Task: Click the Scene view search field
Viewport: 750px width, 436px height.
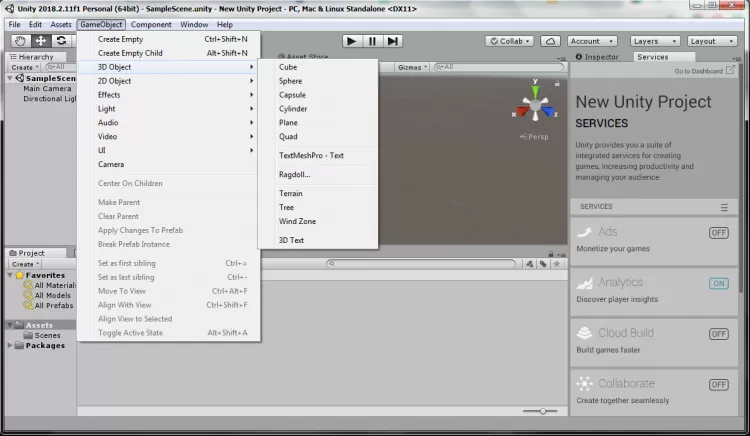Action: [x=498, y=67]
